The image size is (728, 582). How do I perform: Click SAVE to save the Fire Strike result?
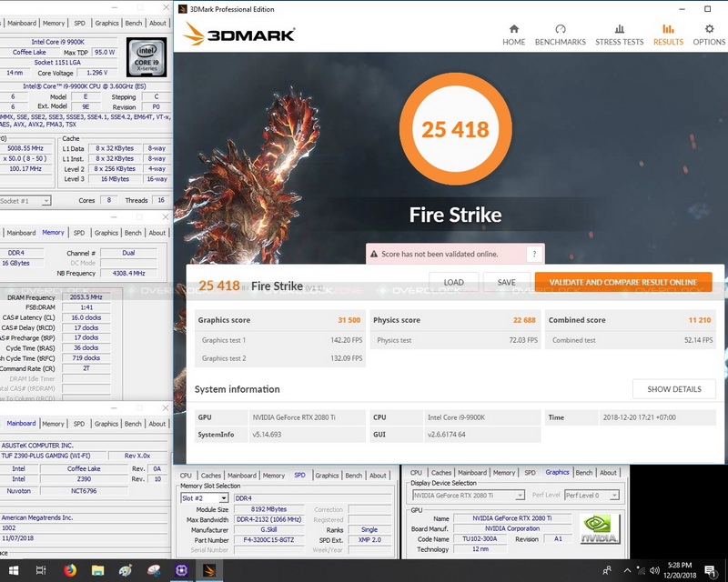507,282
